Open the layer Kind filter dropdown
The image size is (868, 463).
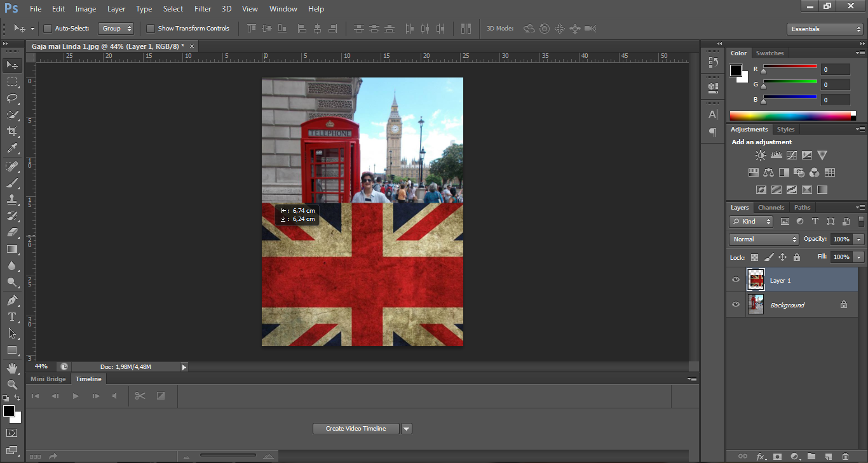tap(751, 222)
